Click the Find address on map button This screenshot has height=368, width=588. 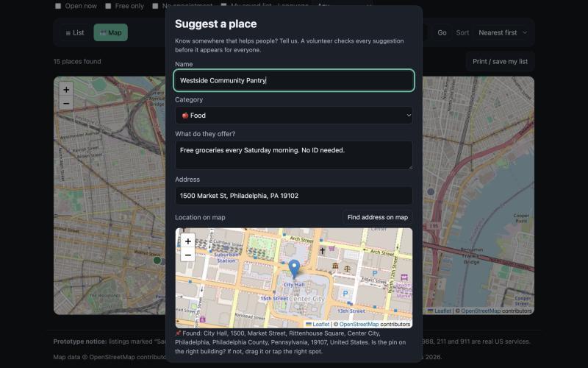pos(378,217)
